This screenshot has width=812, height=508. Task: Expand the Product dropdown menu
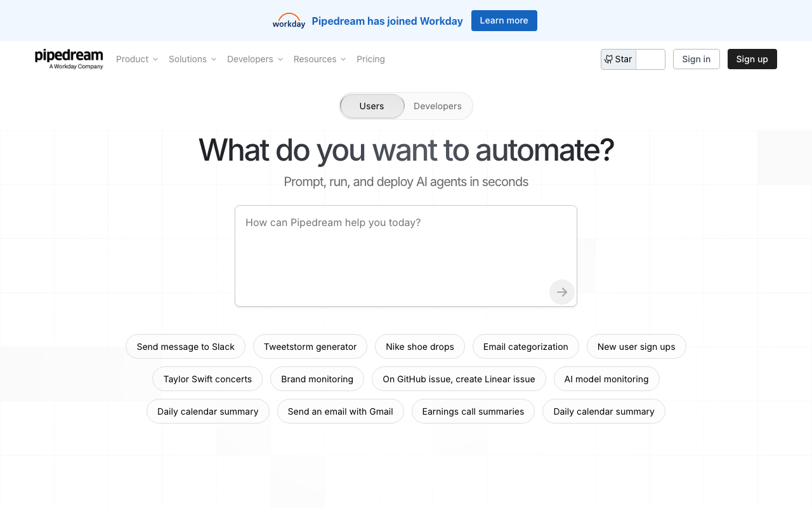[137, 59]
